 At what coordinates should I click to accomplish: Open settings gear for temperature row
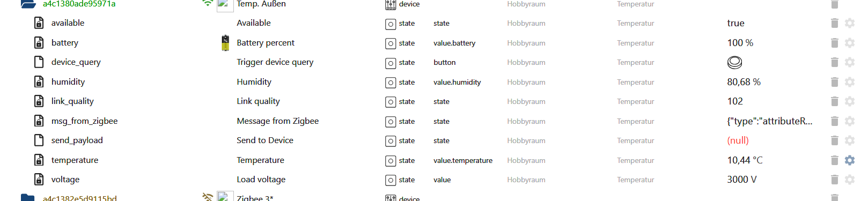coord(850,160)
